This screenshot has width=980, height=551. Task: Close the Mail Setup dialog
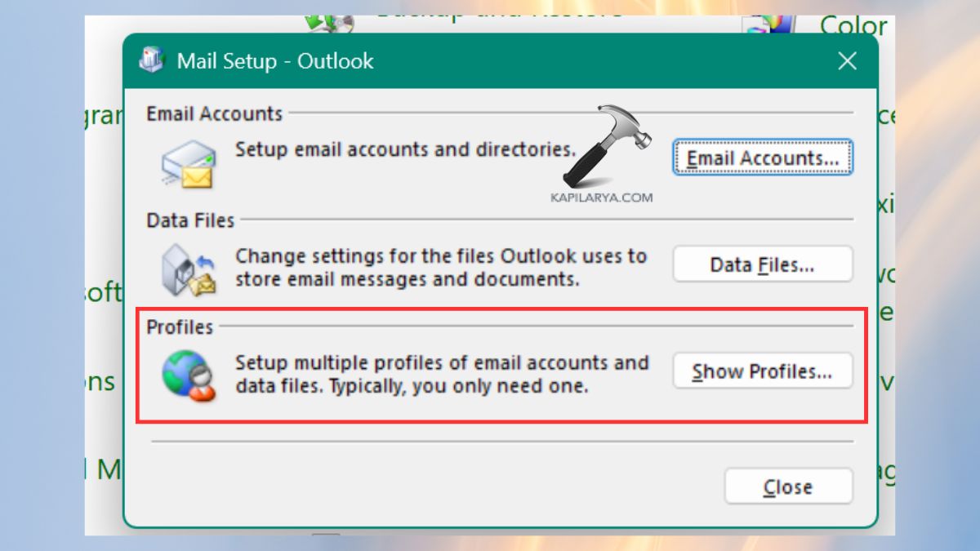point(787,487)
